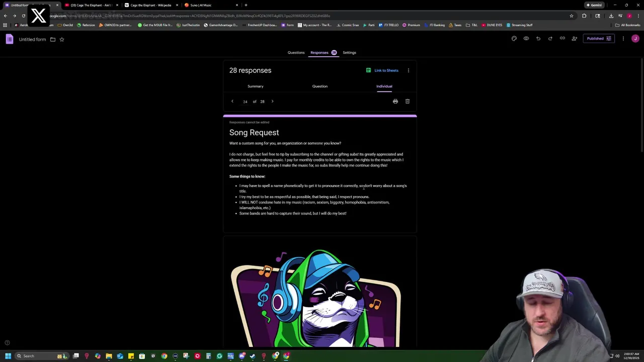This screenshot has width=644, height=362.
Task: Open the Cosmic Snax bookmark
Action: coord(348,25)
